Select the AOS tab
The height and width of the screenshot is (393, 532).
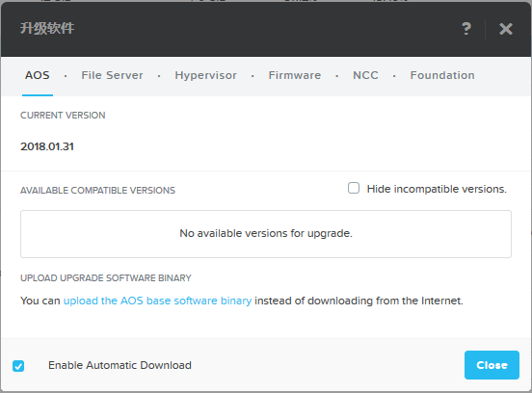tap(38, 75)
